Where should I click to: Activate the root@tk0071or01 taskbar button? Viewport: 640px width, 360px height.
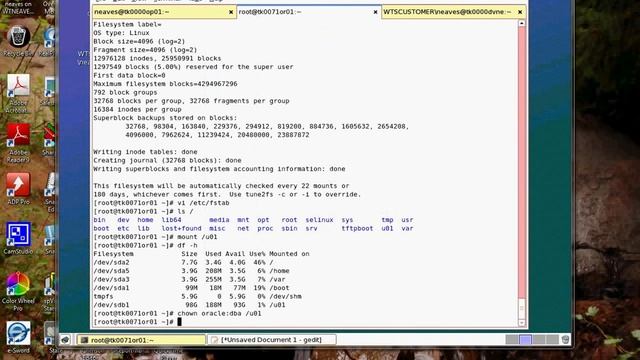141,340
